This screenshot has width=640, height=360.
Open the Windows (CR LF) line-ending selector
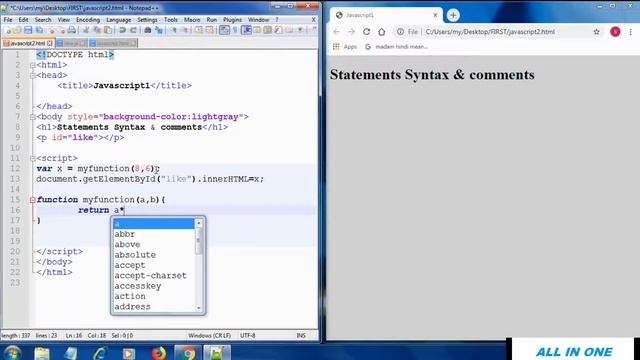pos(209,336)
